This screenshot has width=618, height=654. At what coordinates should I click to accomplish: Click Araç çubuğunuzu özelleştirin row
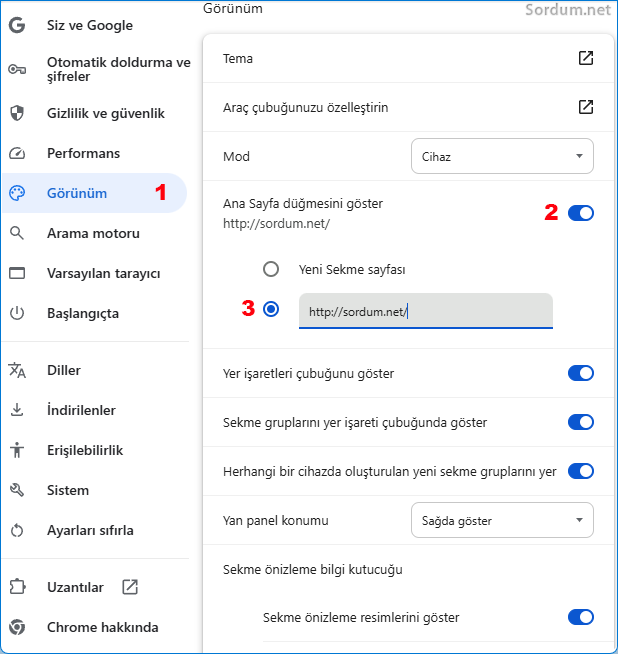coord(408,107)
